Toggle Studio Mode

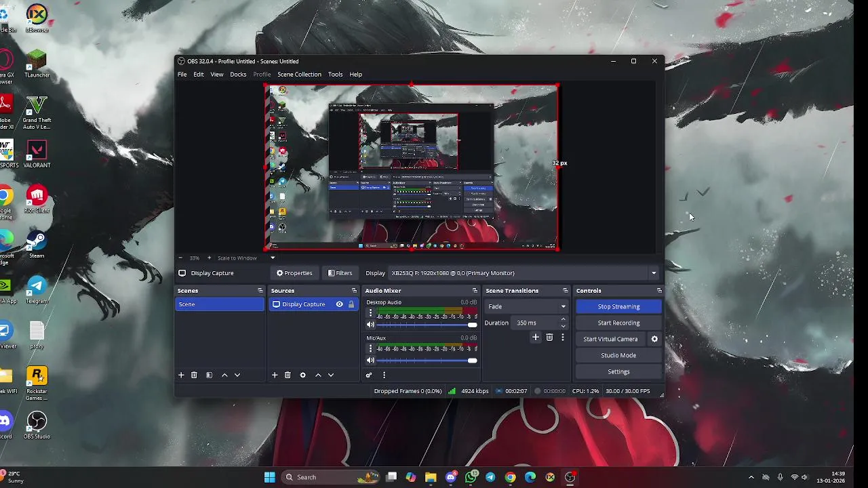pos(618,355)
